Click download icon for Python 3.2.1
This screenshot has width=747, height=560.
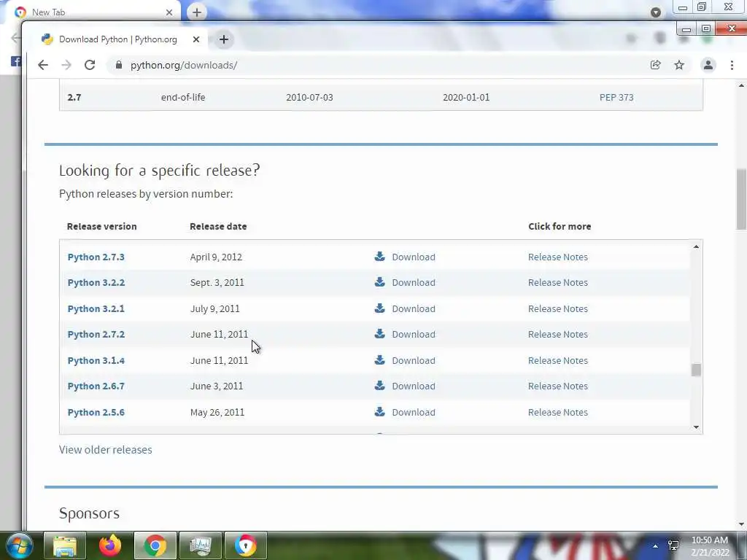point(379,308)
